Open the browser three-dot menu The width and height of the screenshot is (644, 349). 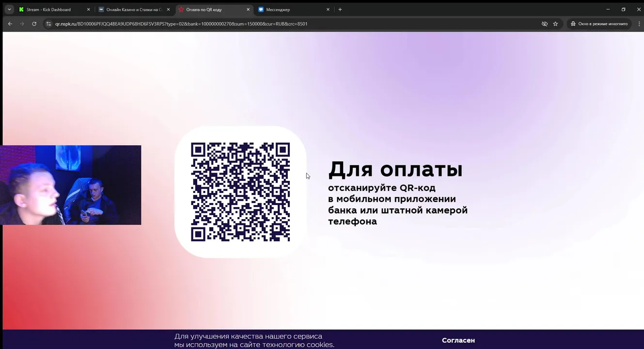click(x=639, y=24)
